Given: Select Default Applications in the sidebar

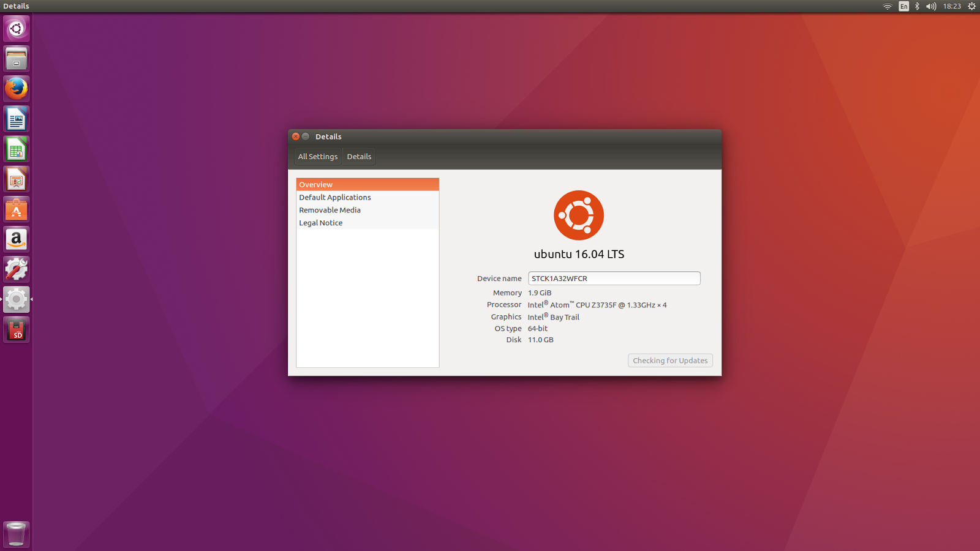Looking at the screenshot, I should (x=335, y=197).
